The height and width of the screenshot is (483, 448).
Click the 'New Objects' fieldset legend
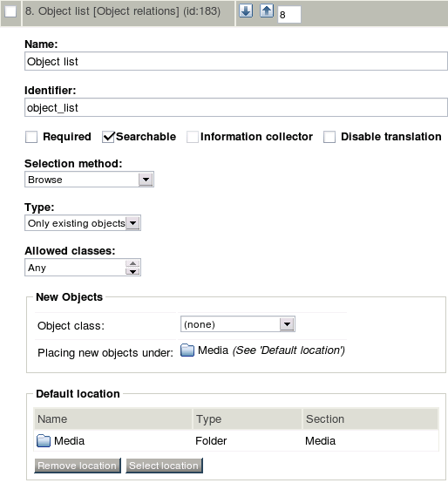click(69, 297)
